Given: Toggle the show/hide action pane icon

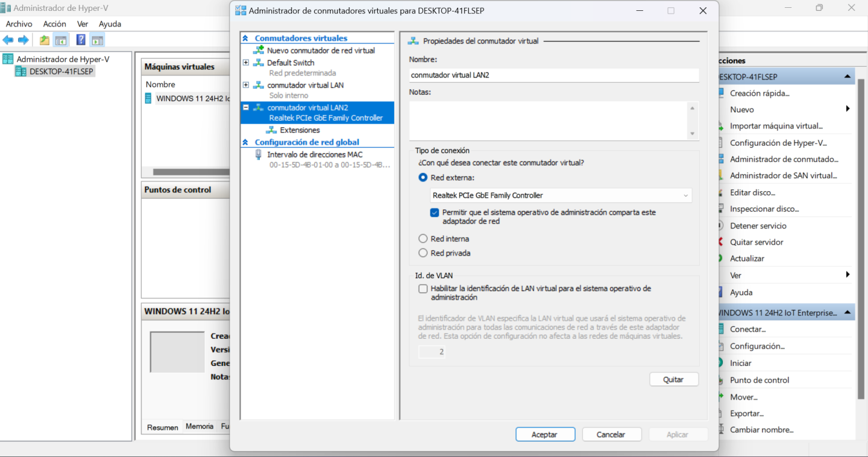Looking at the screenshot, I should click(98, 40).
